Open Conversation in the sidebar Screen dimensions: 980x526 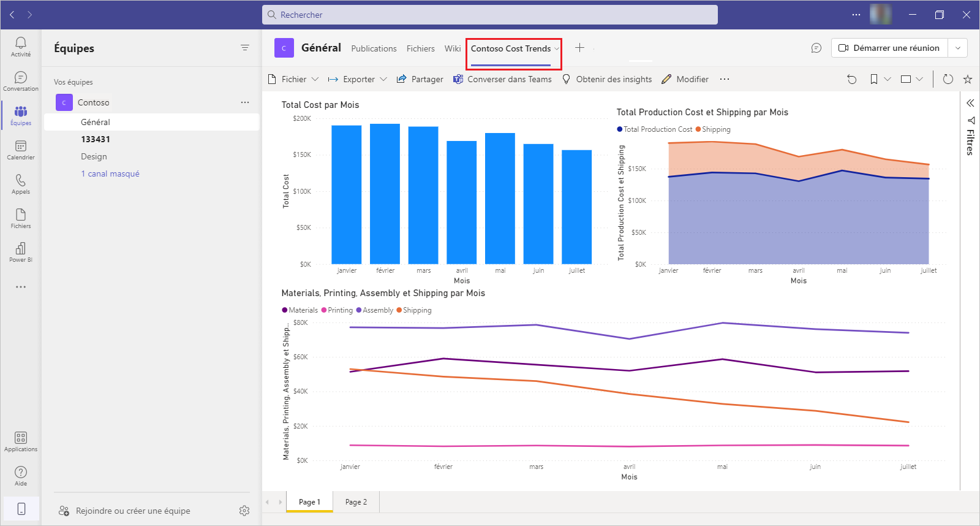pyautogui.click(x=21, y=81)
